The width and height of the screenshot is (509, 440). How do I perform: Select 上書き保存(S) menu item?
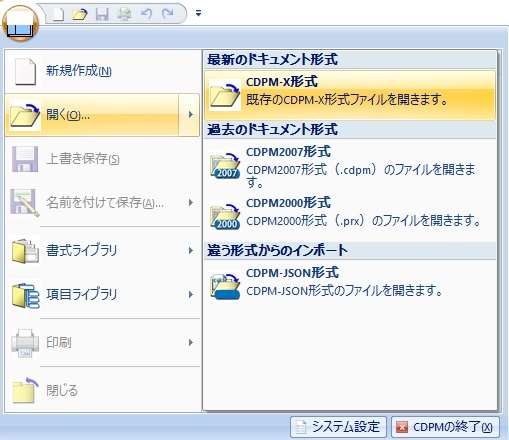click(102, 159)
